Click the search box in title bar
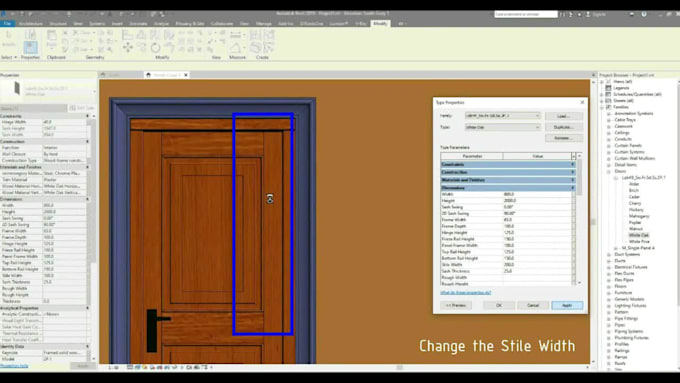680x383 pixels. point(526,14)
